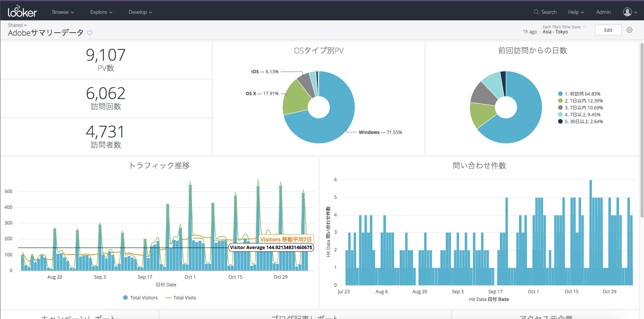The image size is (644, 319).
Task: Click the OS X 17.91% pie label
Action: 262,93
